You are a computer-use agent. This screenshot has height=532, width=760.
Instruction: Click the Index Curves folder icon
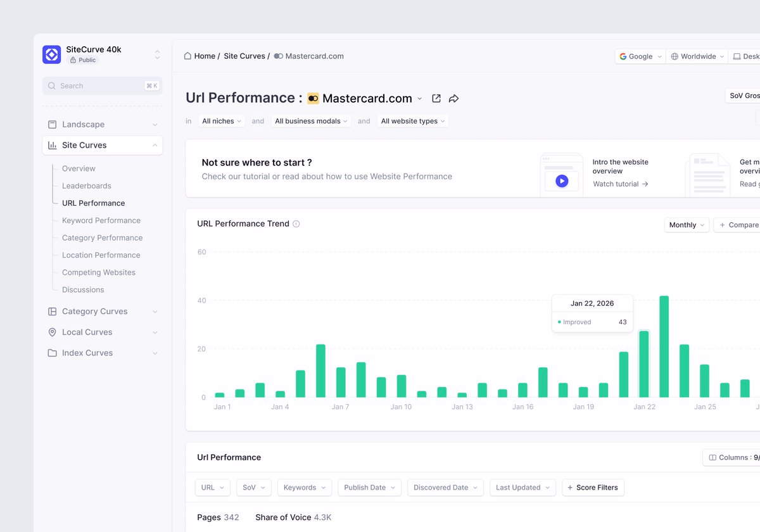pos(53,353)
